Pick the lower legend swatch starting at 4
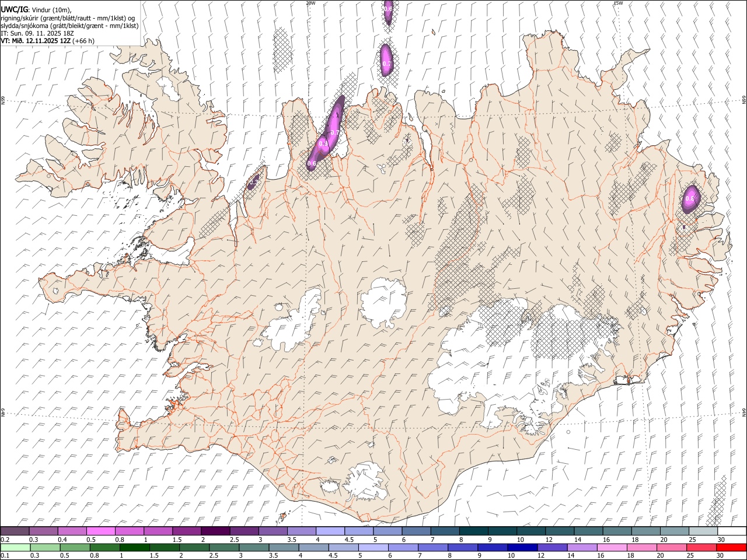Viewport: 747px width, 560px height. (x=313, y=548)
